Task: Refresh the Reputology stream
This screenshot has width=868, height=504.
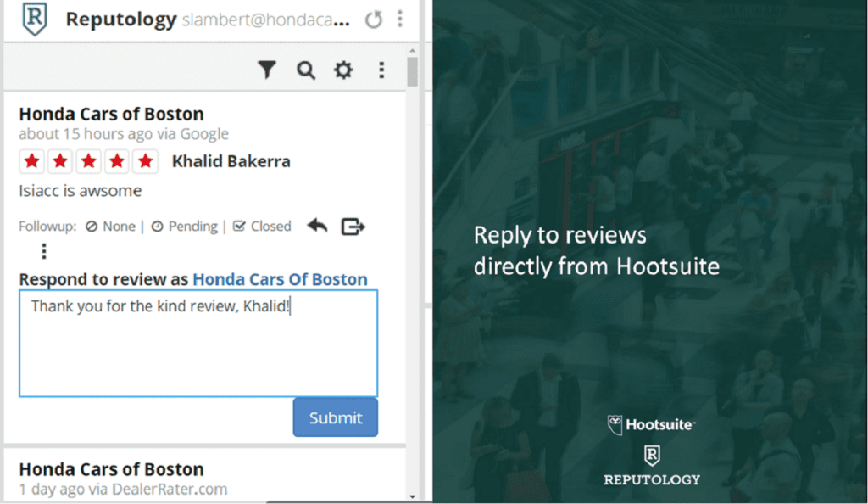Action: coord(374,20)
